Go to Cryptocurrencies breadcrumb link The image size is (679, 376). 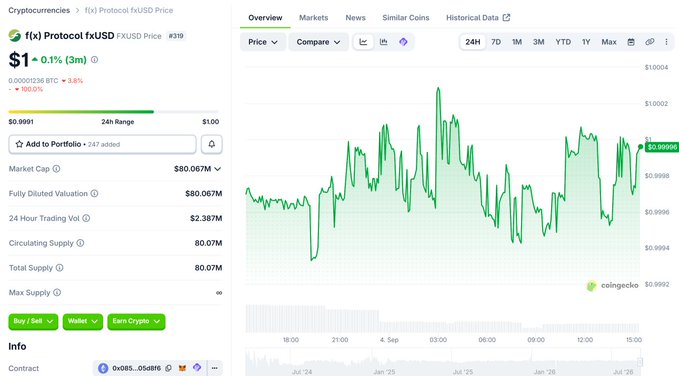tap(39, 10)
